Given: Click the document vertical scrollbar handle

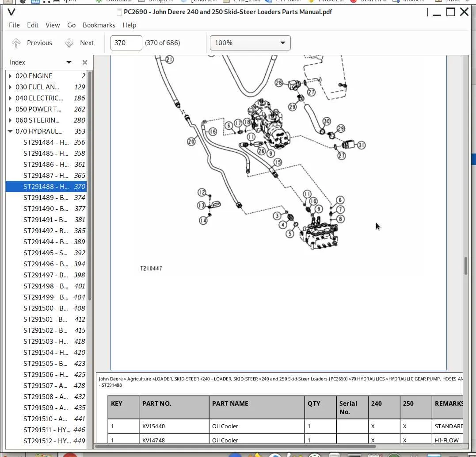Looking at the screenshot, I should [x=466, y=266].
